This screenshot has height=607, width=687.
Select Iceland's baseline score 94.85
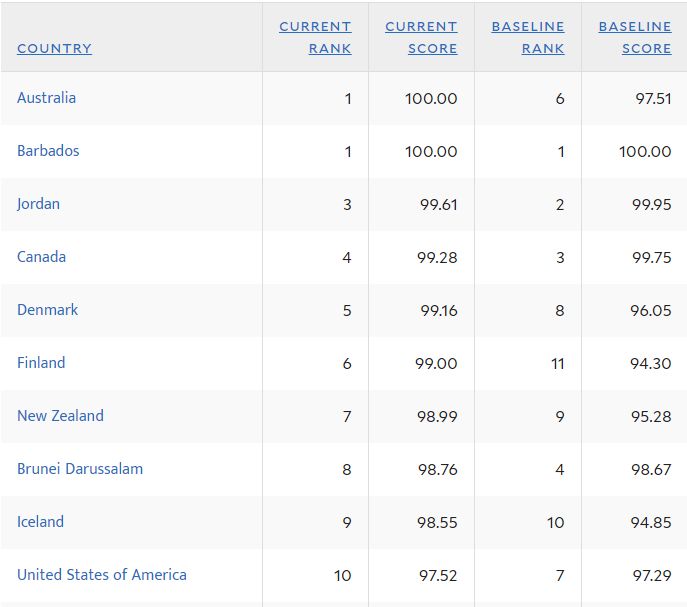[x=651, y=523]
